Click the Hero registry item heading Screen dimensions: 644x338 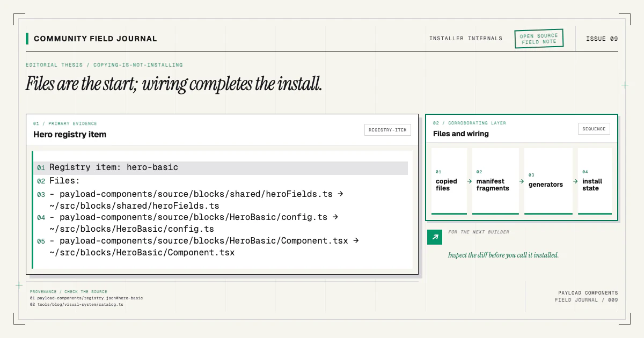click(x=70, y=135)
